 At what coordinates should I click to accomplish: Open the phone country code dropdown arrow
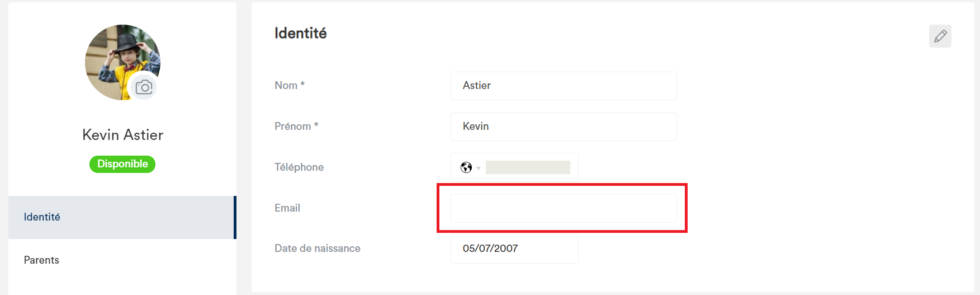coord(479,168)
